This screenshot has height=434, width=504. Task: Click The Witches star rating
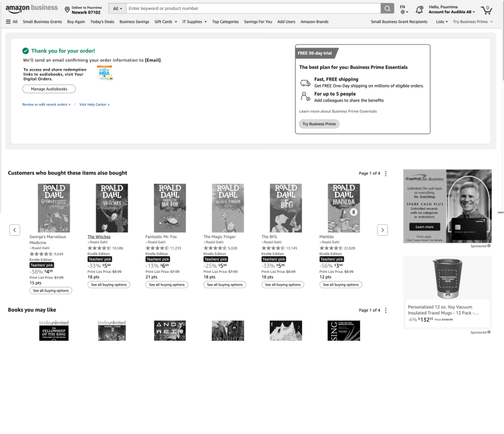tap(99, 249)
